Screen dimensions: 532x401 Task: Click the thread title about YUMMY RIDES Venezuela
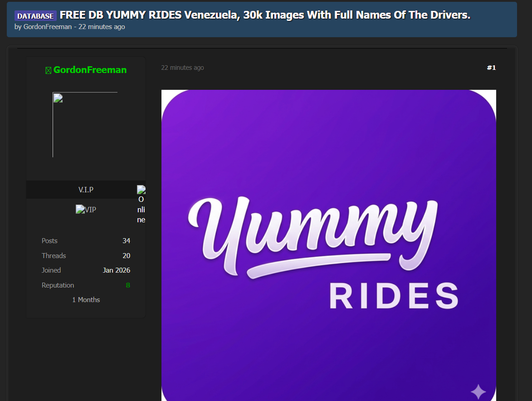coord(265,15)
